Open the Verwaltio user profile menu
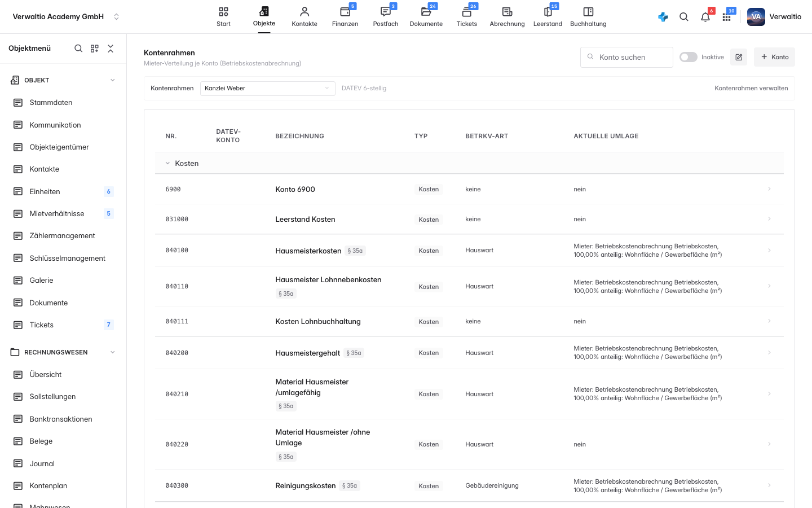Screen dimensions: 812x508 point(774,17)
